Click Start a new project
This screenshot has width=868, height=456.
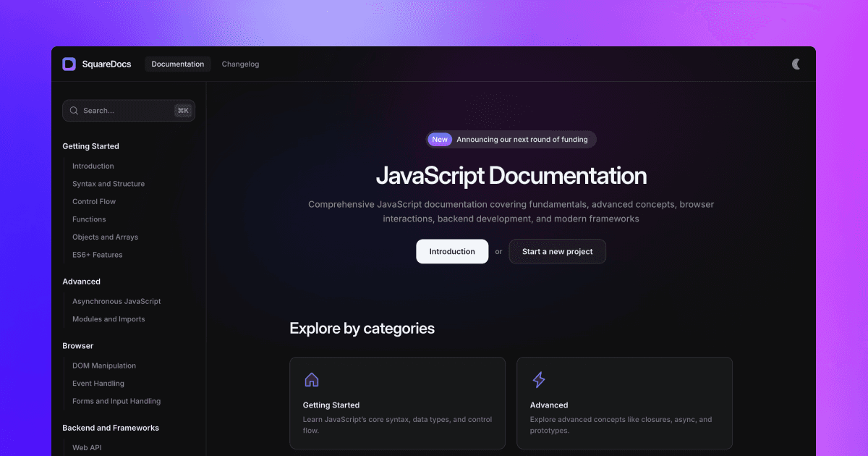coord(557,251)
